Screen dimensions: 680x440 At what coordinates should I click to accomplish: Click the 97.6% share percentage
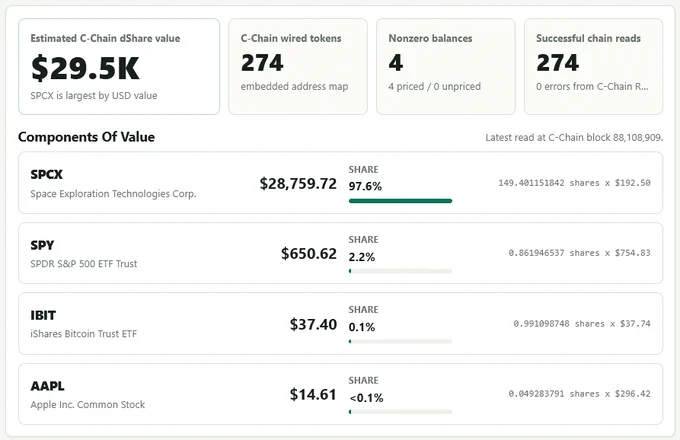365,186
